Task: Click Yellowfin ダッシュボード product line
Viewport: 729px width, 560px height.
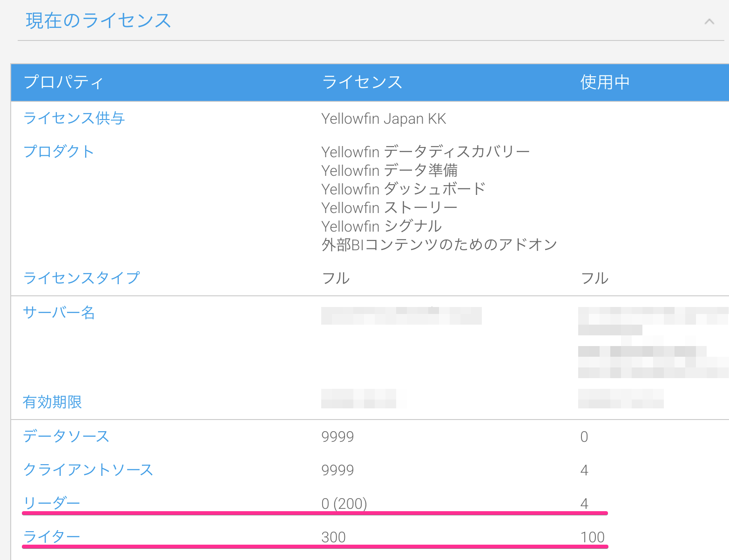Action: pyautogui.click(x=404, y=189)
